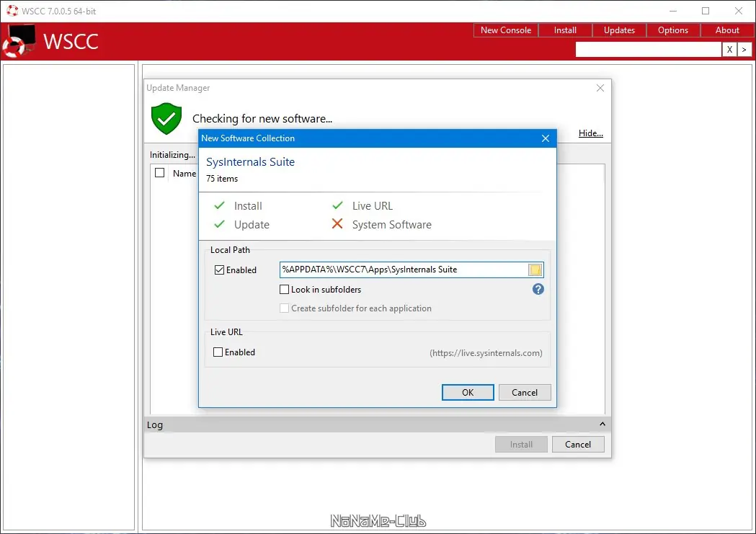The width and height of the screenshot is (756, 534).
Task: Maximize the WSCC window
Action: pyautogui.click(x=706, y=11)
